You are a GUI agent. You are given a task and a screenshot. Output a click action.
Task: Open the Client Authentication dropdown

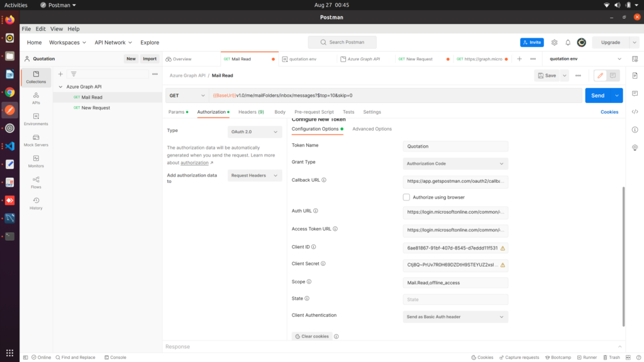click(455, 317)
